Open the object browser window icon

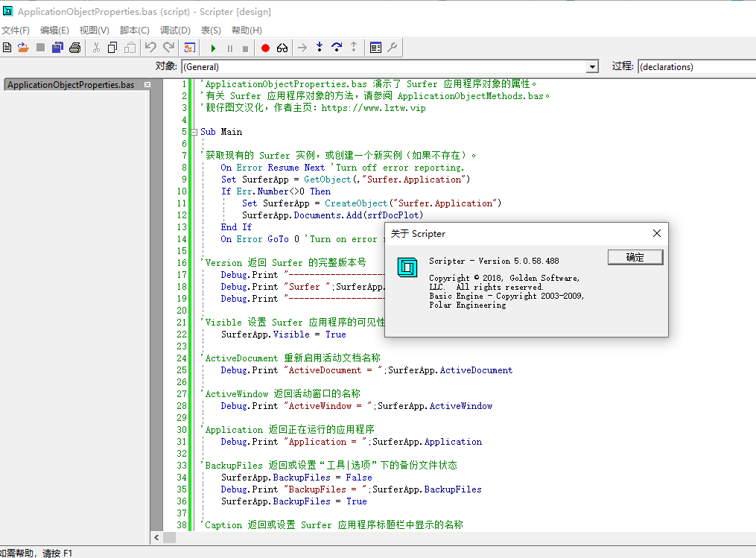pos(375,48)
